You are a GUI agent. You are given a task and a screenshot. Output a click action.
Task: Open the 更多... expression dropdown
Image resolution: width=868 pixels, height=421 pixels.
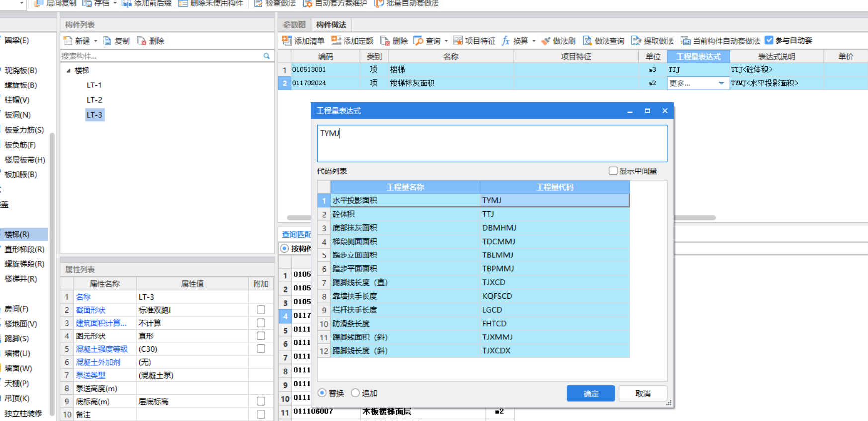[x=721, y=83]
